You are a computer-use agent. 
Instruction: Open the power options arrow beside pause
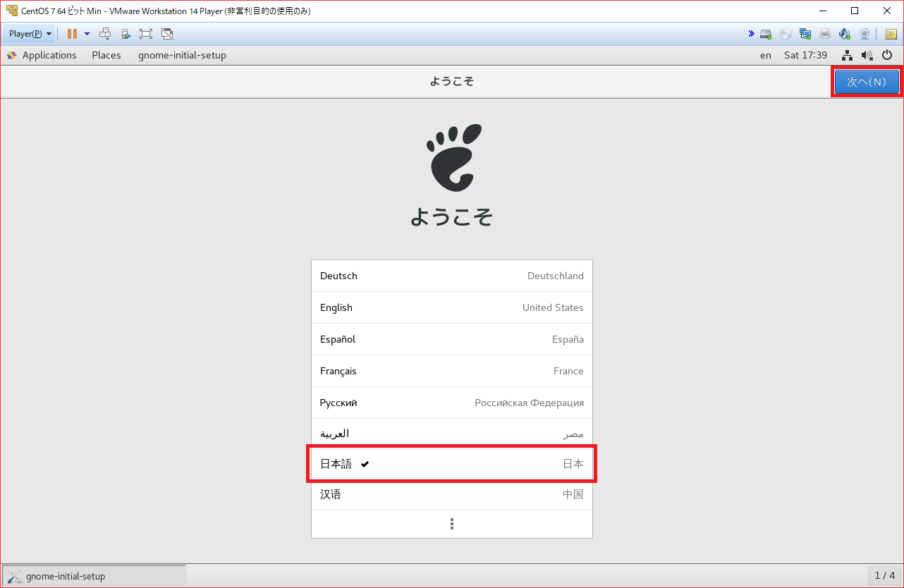coord(87,33)
